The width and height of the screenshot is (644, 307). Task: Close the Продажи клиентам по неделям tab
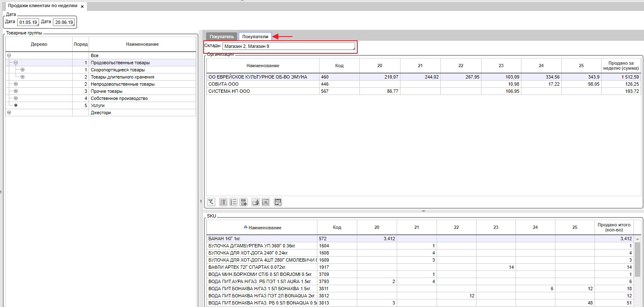82,6
